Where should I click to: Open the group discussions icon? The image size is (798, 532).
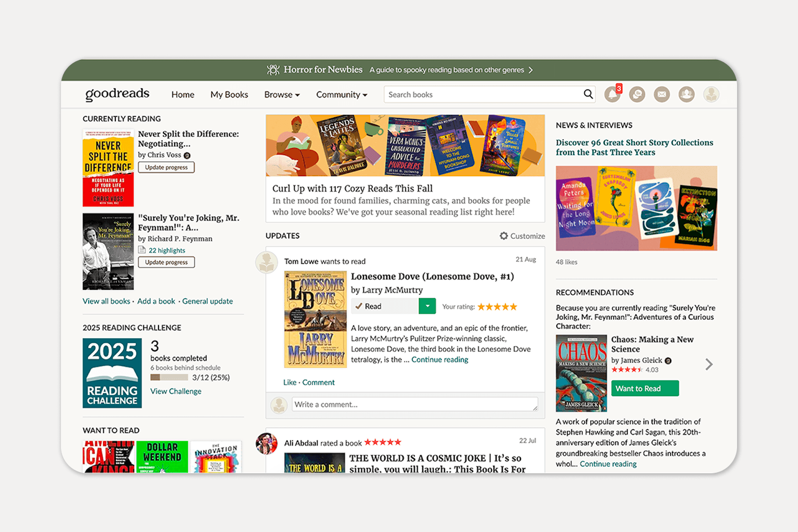[637, 94]
